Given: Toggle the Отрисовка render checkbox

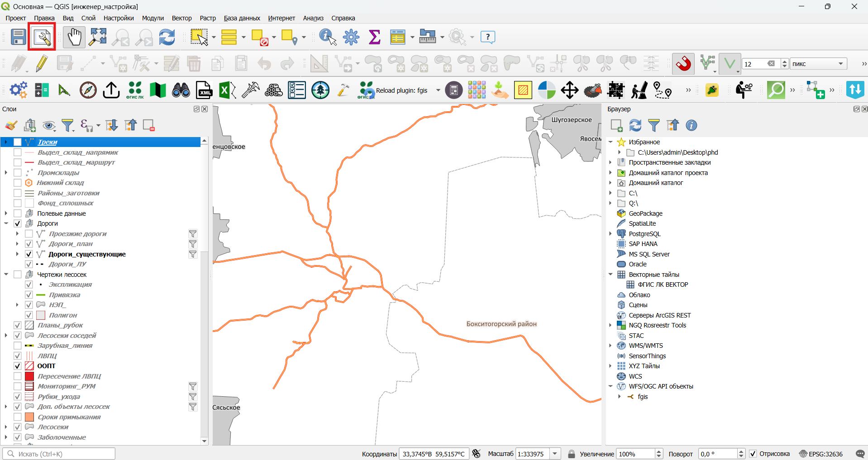Looking at the screenshot, I should click(753, 454).
